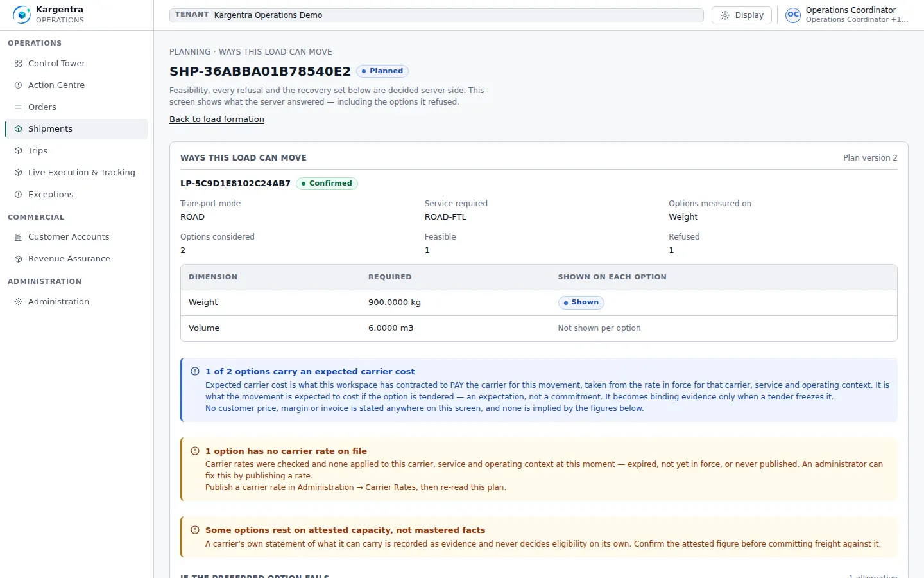Click the Plan version 2 label
The width and height of the screenshot is (924, 578).
[x=870, y=158]
